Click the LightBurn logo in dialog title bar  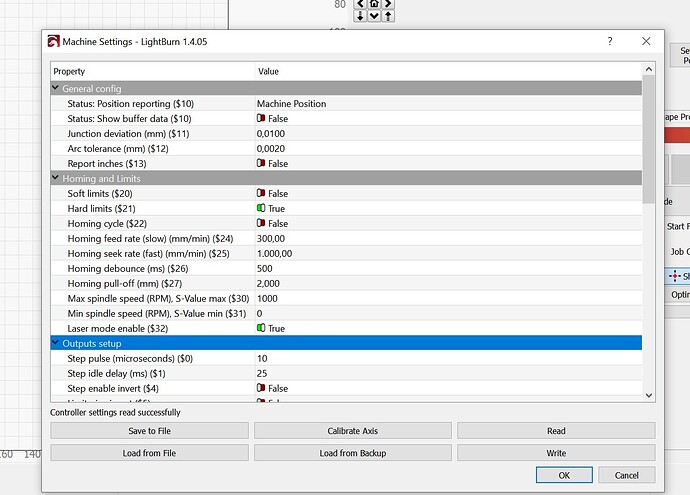[x=53, y=41]
